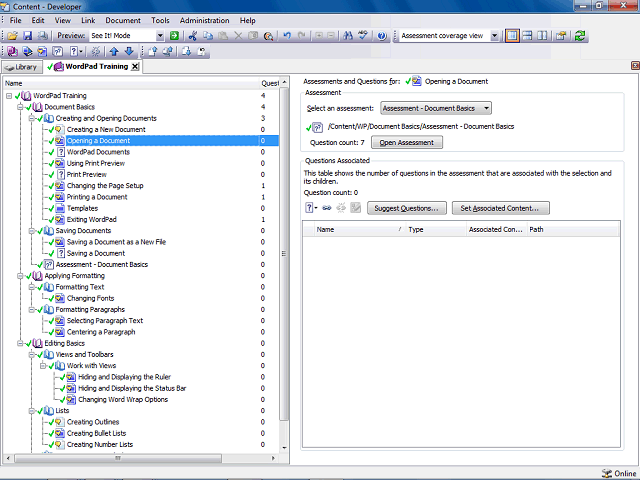Click the outline horizontal scrollbar thumb
This screenshot has width=640, height=480.
pos(118,458)
